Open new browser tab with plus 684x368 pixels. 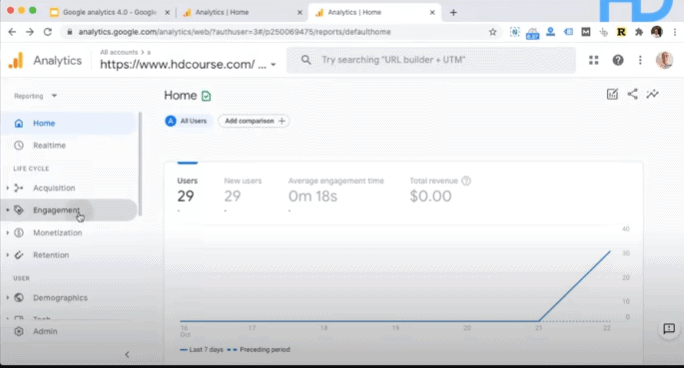tap(453, 13)
